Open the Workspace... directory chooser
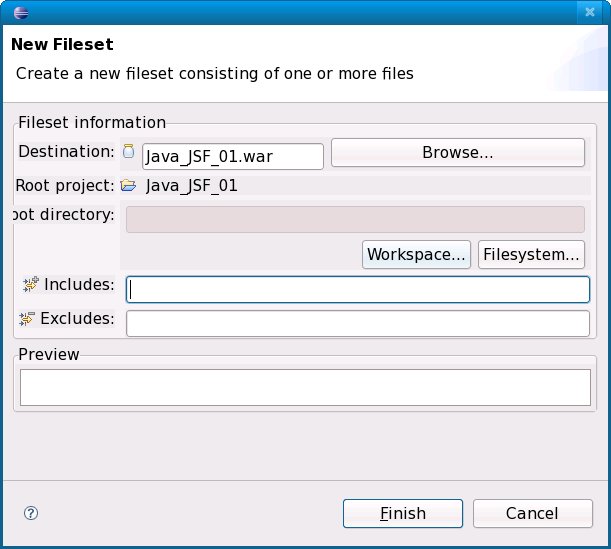 417,254
